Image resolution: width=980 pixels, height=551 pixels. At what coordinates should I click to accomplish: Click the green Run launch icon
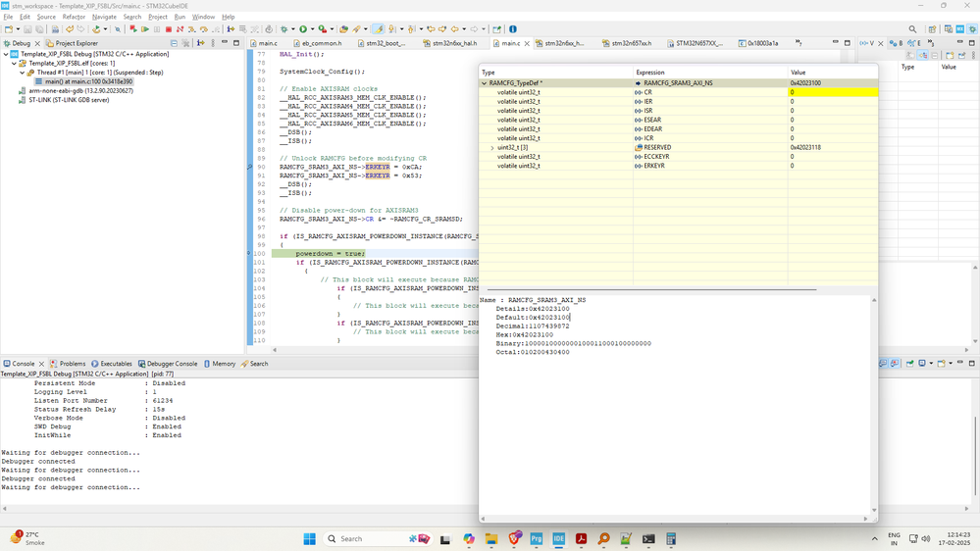pos(303,29)
